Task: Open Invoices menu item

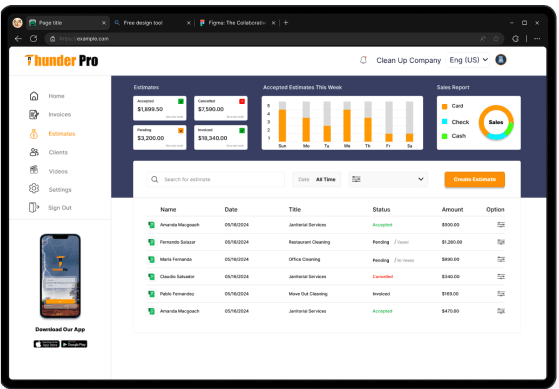Action: tap(60, 114)
